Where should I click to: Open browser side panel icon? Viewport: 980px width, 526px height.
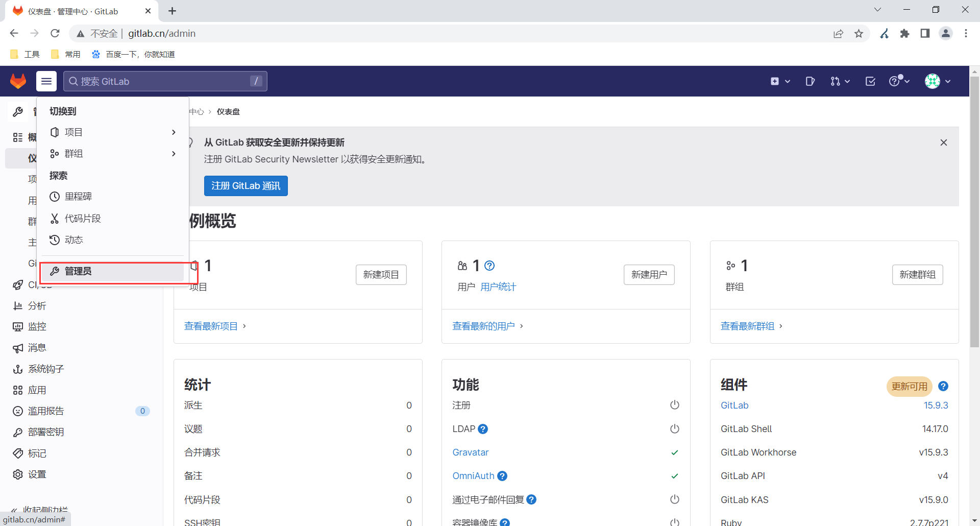(925, 34)
